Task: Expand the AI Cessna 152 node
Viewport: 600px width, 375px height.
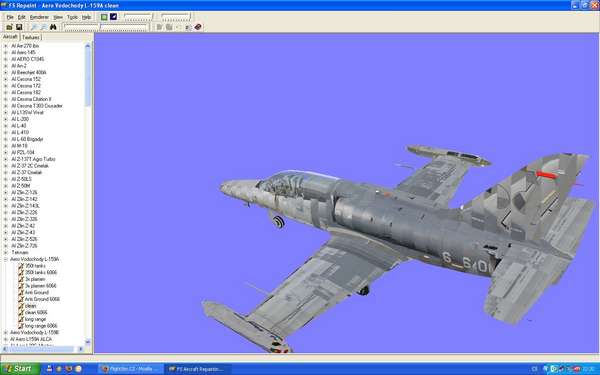Action: 5,79
